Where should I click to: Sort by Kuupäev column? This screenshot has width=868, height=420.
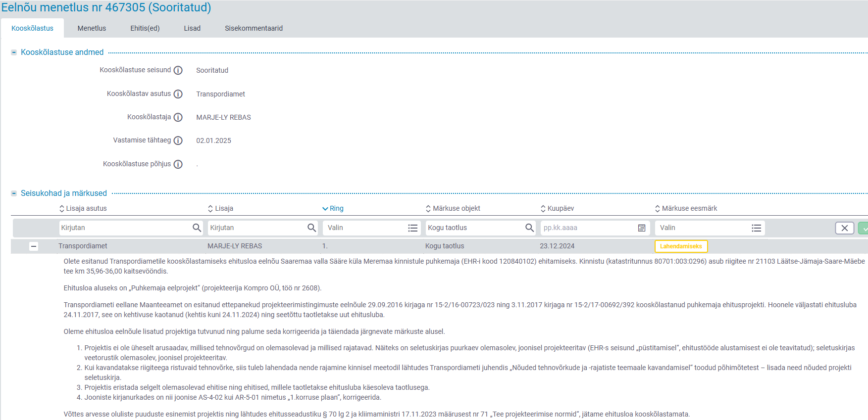(558, 208)
